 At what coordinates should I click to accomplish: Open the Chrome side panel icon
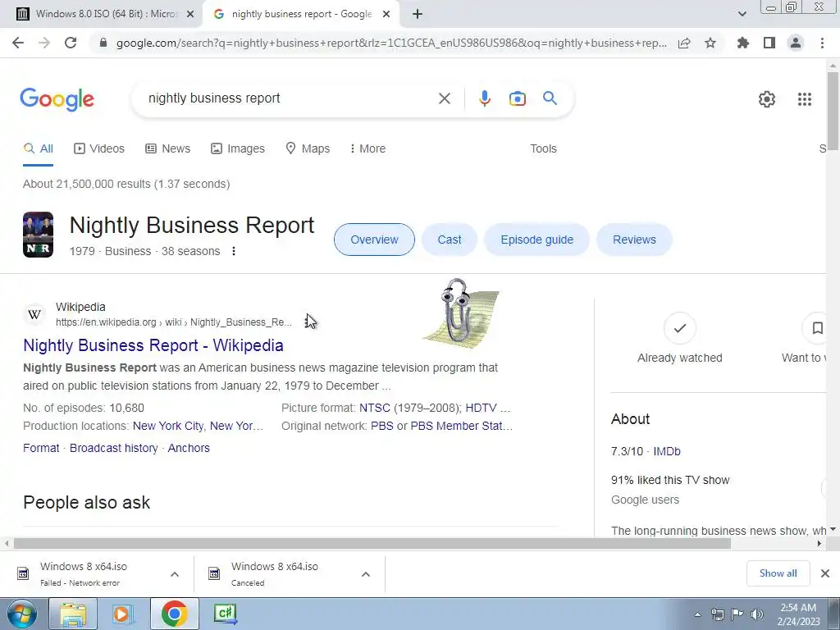[x=769, y=43]
